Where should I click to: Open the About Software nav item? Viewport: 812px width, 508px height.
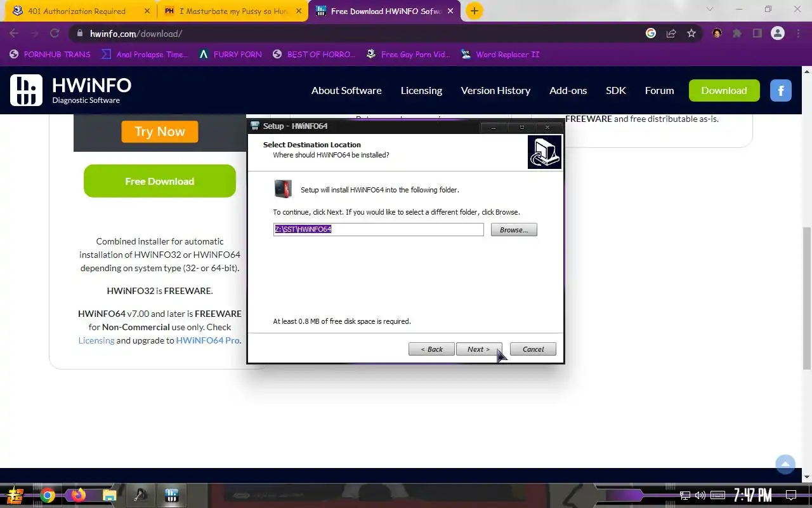tap(346, 90)
